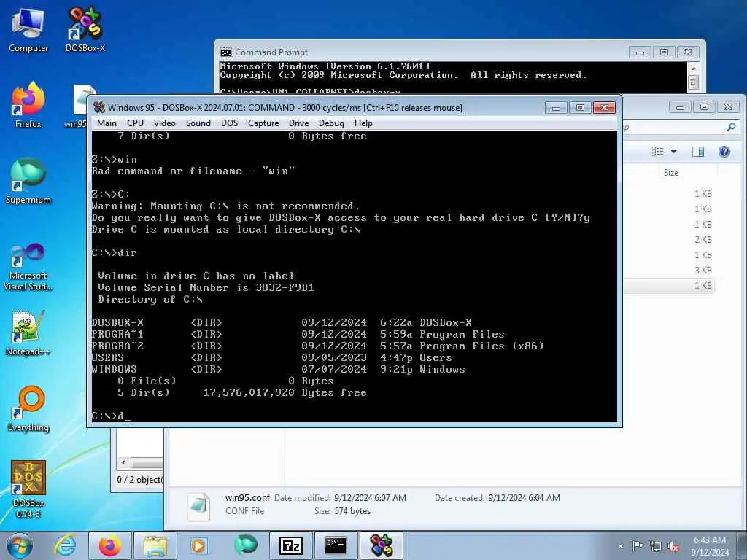Open Explorer help question mark icon
The height and width of the screenshot is (560, 747).
point(724,152)
